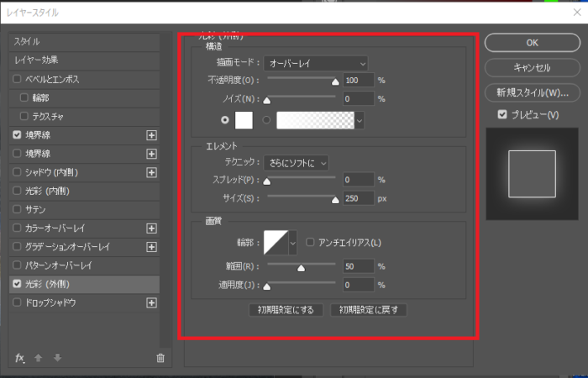Click contour curve thumbnail
This screenshot has width=588, height=378.
[276, 243]
